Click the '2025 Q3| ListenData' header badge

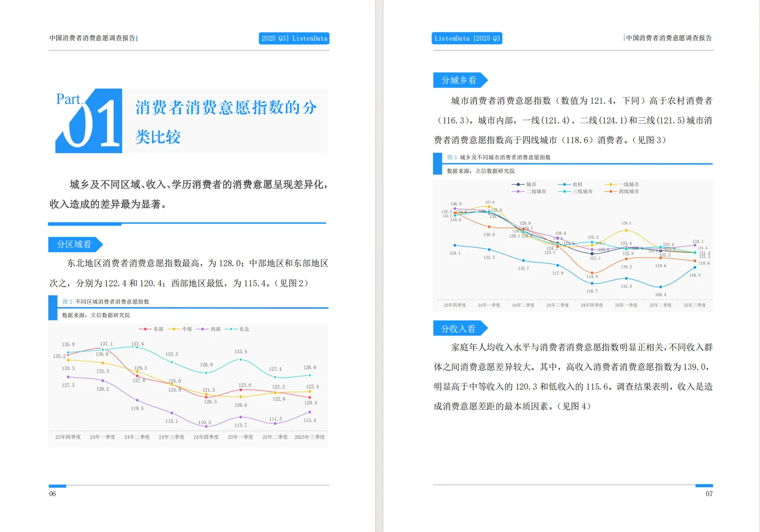click(x=294, y=38)
